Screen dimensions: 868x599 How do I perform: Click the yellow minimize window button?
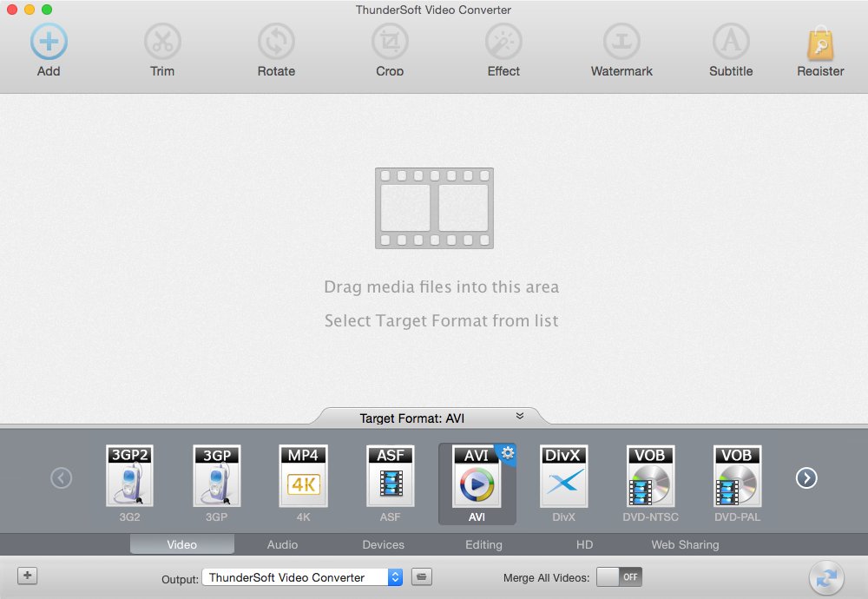pos(30,10)
